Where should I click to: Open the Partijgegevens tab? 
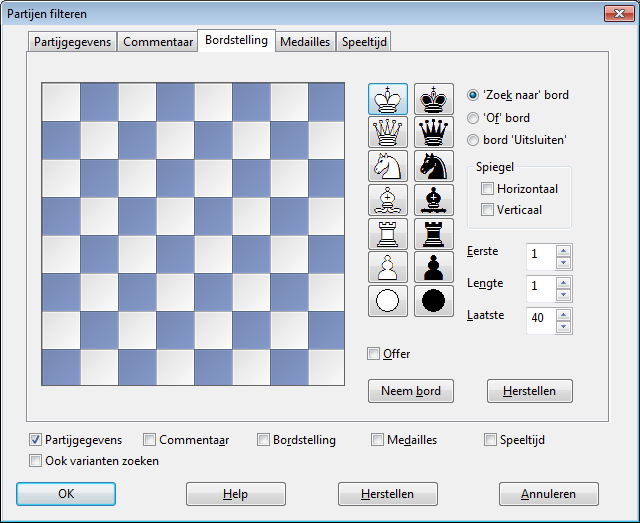[x=72, y=42]
